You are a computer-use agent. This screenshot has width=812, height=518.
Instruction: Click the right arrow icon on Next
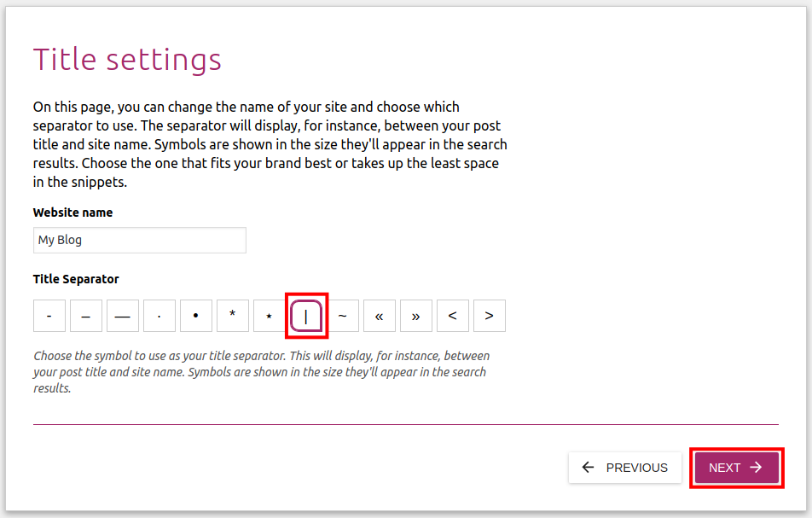tap(756, 468)
